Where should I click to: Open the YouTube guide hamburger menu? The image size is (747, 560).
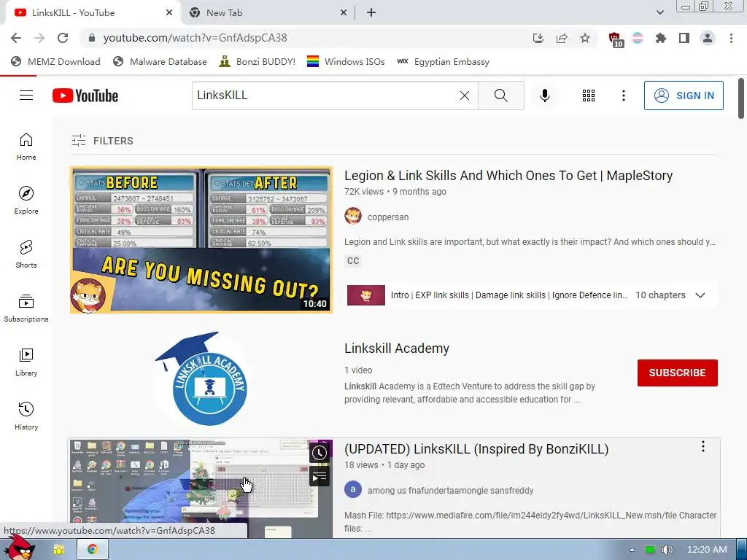pyautogui.click(x=26, y=96)
